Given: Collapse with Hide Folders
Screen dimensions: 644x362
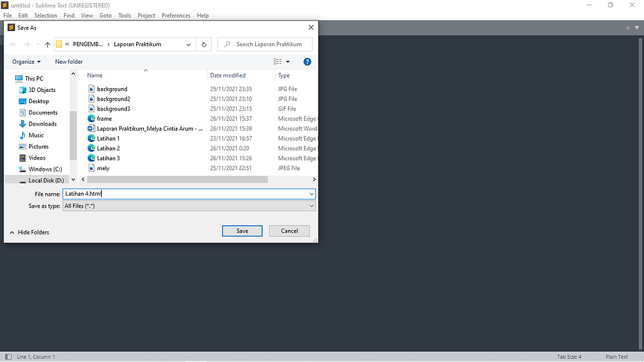Looking at the screenshot, I should click(x=29, y=233).
